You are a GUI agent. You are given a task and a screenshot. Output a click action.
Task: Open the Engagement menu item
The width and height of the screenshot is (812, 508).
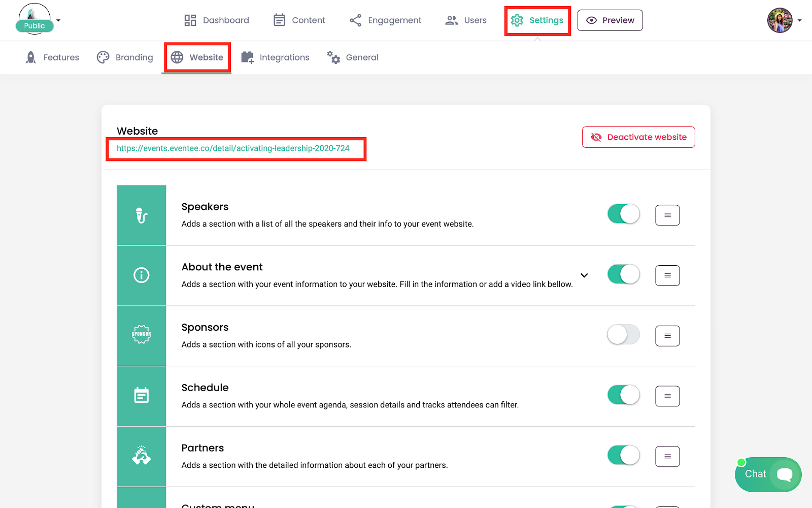coord(385,20)
